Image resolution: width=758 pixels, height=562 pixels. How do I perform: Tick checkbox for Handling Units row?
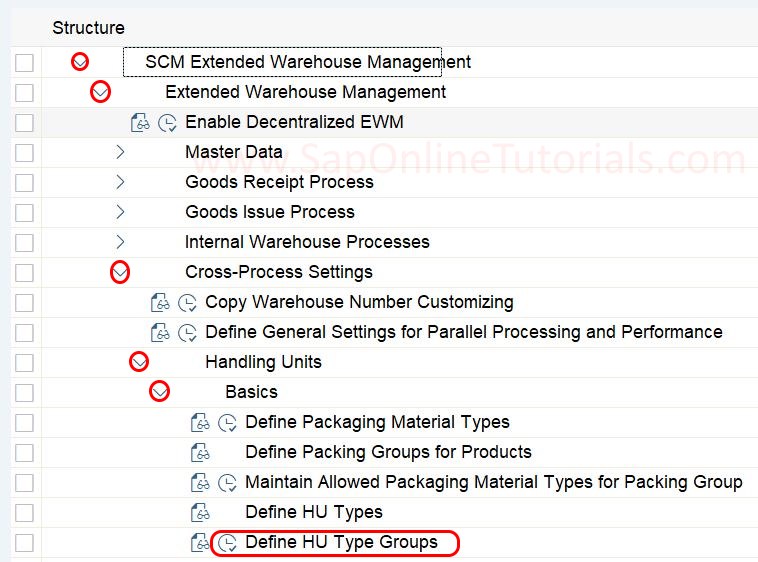point(24,363)
